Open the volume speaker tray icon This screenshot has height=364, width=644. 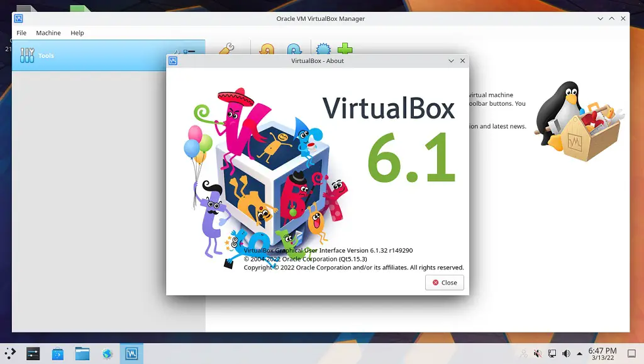(567, 353)
